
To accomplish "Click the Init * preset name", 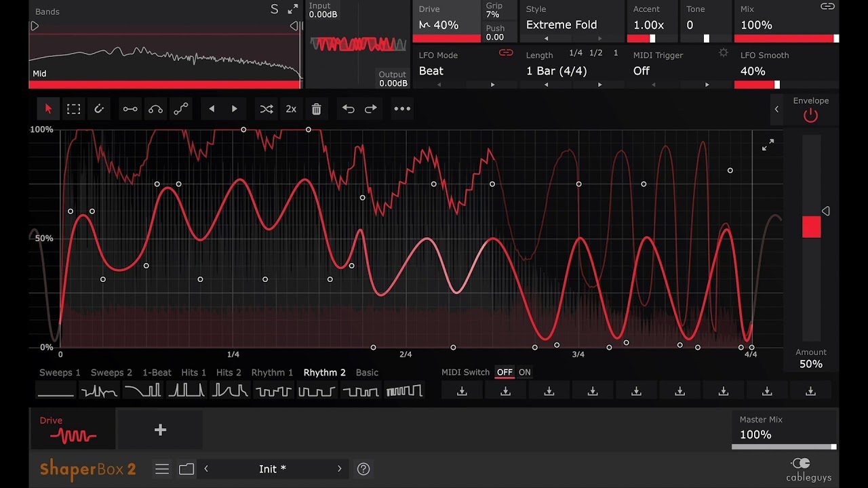I will pos(273,469).
